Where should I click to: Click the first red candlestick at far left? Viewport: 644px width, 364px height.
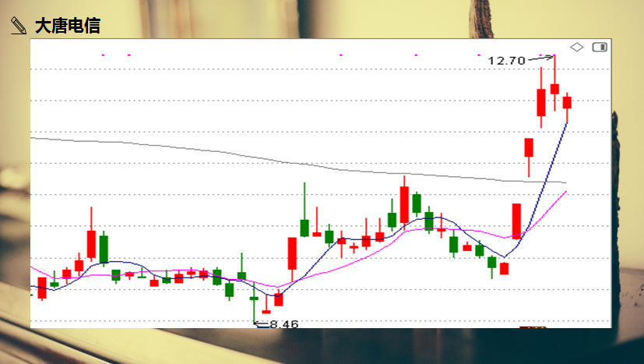(x=42, y=288)
